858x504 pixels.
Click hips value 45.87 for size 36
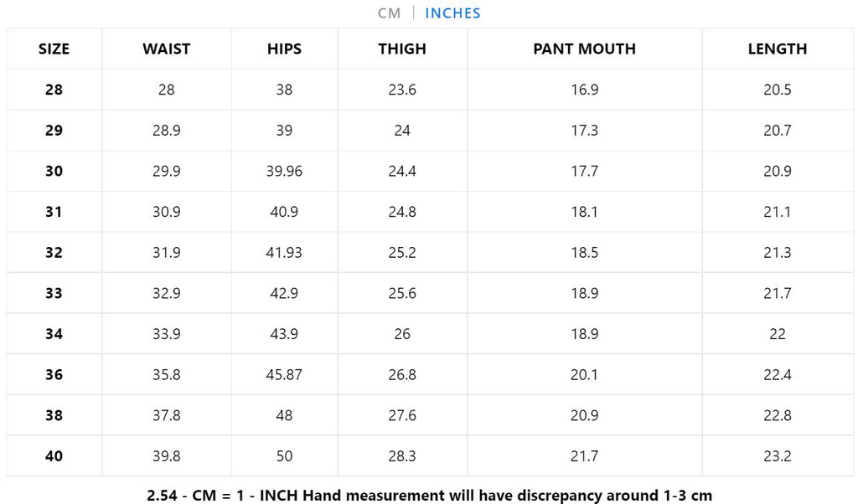click(x=284, y=375)
